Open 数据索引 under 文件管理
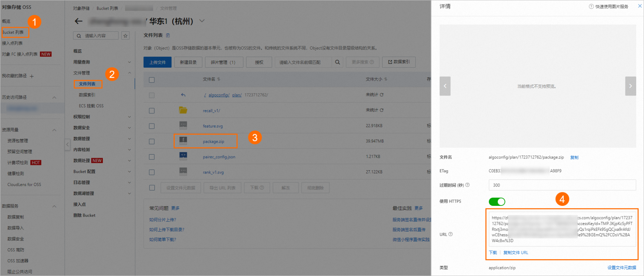Screen dimensions: 644x276 (87, 95)
